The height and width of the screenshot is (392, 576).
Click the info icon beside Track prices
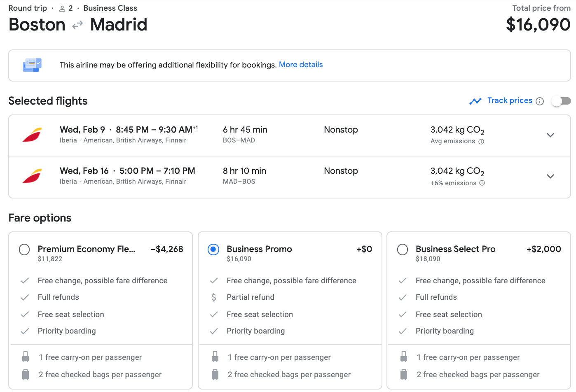point(540,101)
